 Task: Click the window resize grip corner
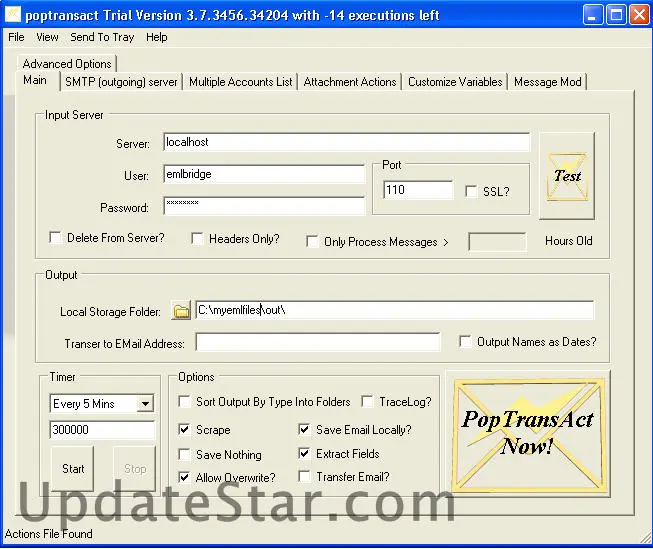[646, 538]
